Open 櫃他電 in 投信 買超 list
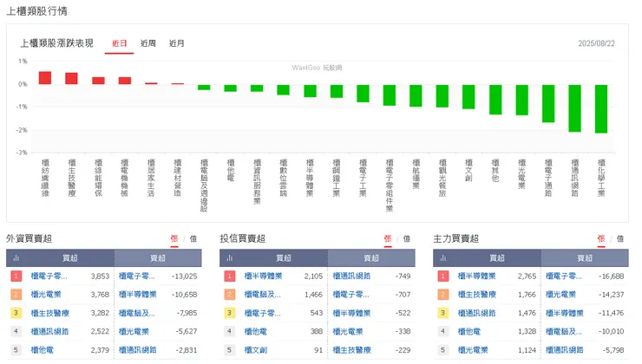The image size is (642, 364). click(255, 331)
